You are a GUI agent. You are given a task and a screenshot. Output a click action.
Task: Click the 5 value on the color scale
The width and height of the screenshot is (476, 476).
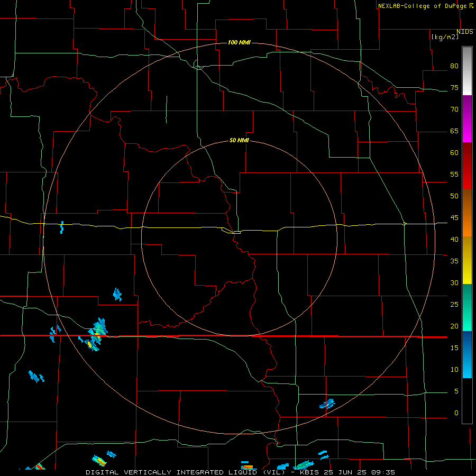456,391
